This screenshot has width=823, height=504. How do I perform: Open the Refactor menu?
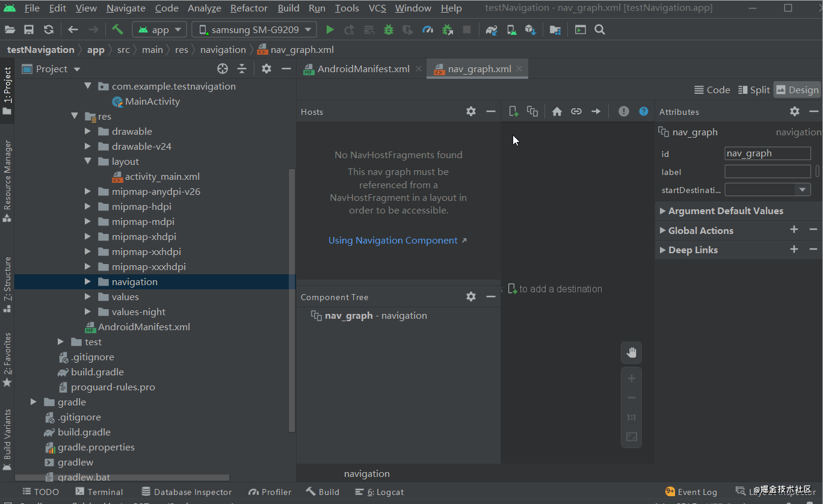click(248, 8)
